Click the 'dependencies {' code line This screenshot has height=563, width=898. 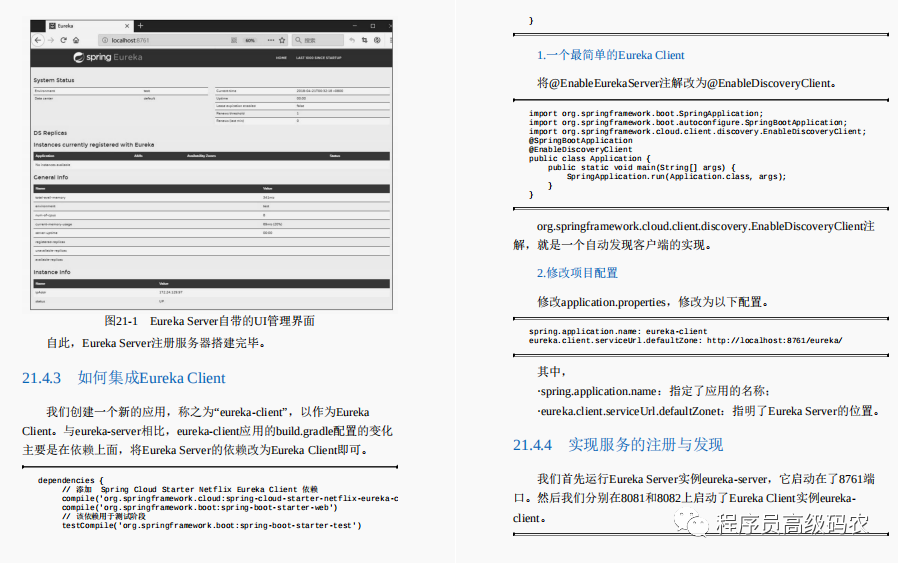click(70, 481)
